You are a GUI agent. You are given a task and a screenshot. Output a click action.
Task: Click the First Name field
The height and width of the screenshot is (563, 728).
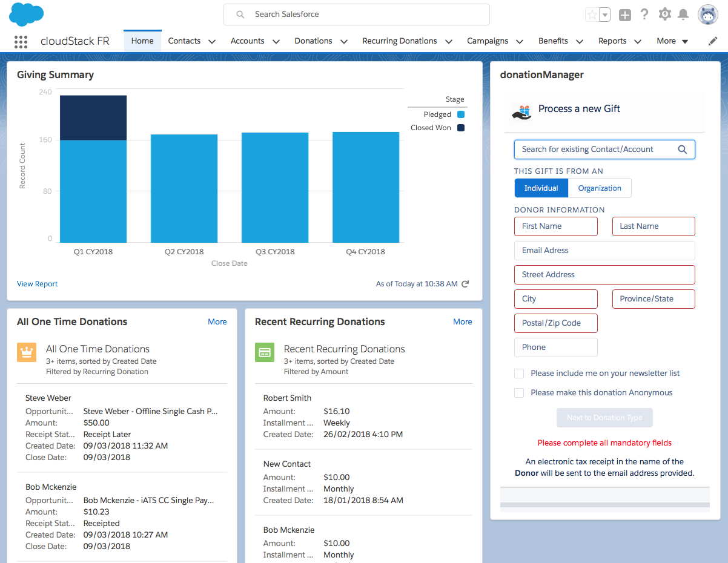pos(556,226)
